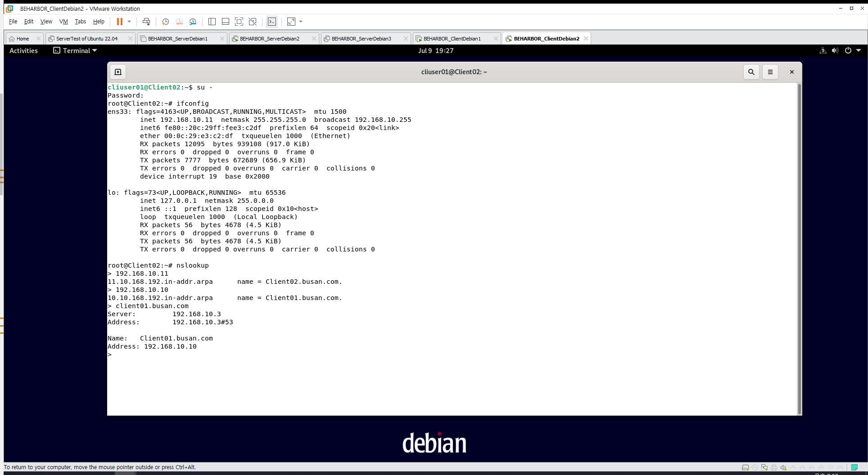
Task: Pause the VM with the orange suspend button
Action: click(120, 22)
